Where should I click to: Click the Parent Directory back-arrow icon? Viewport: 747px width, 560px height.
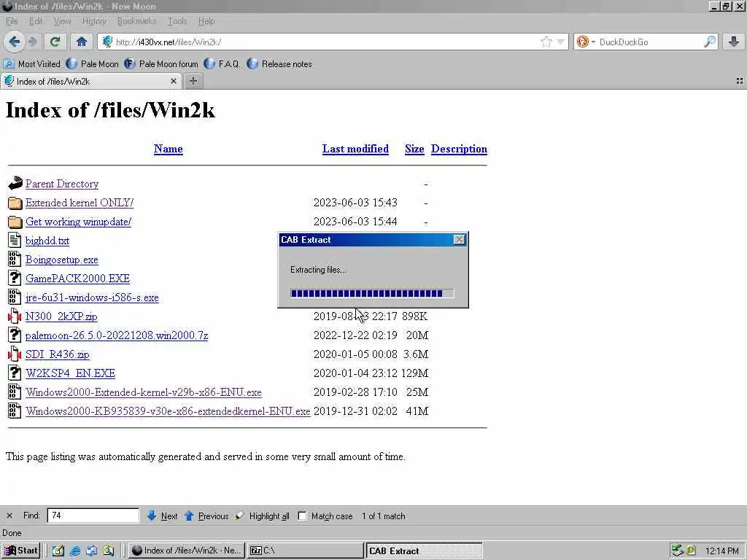point(15,183)
